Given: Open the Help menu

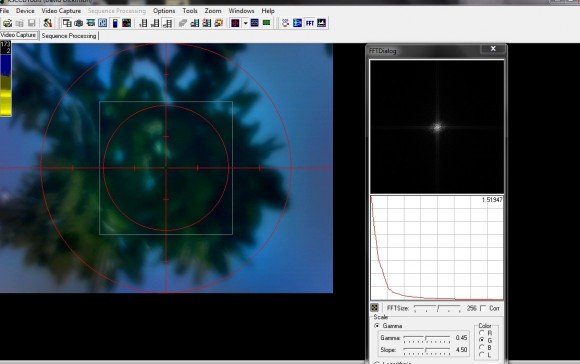Looking at the screenshot, I should point(268,11).
